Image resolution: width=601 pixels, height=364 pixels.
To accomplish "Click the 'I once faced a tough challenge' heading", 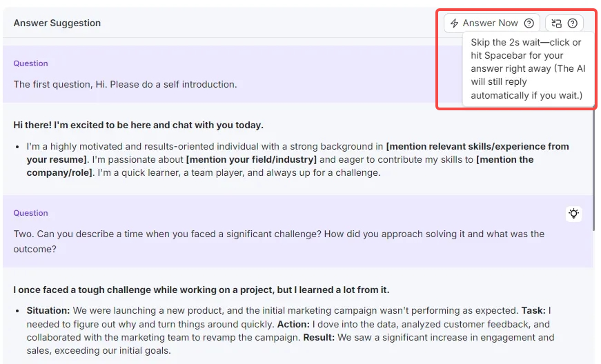I will click(201, 290).
